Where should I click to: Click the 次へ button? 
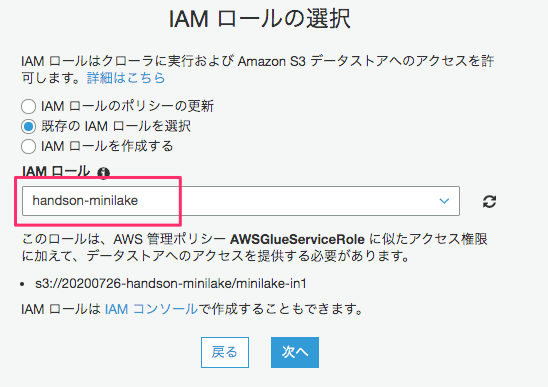click(295, 352)
